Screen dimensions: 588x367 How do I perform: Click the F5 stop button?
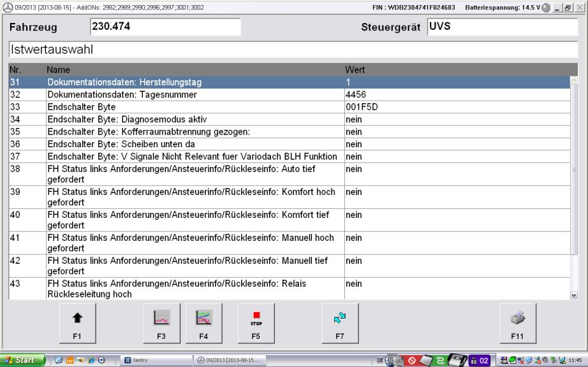tap(256, 323)
